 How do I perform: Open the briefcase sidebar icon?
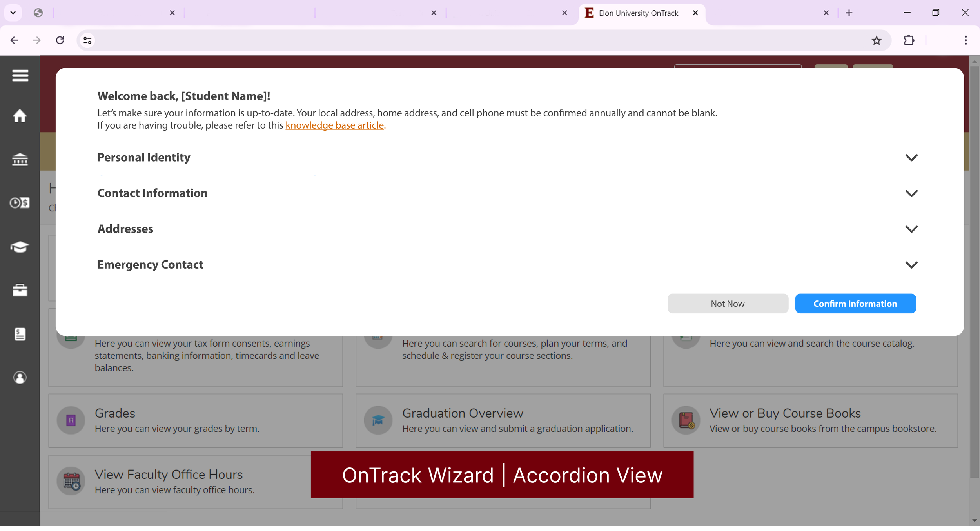(x=20, y=290)
